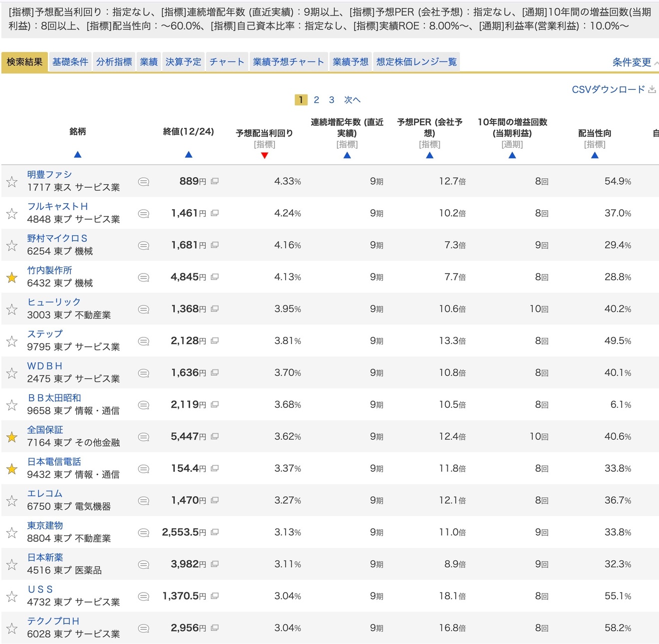Switch to the 基礎条件 tab
This screenshot has height=644, width=659.
click(70, 62)
